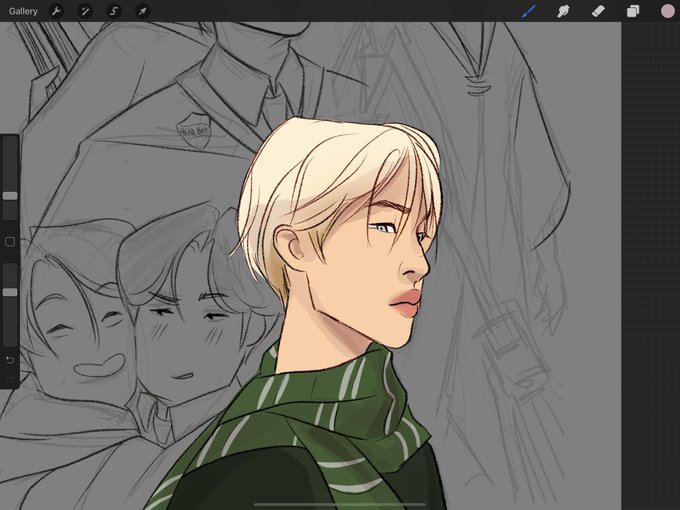Image resolution: width=680 pixels, height=510 pixels.
Task: Select the Smudge tool
Action: (x=563, y=11)
